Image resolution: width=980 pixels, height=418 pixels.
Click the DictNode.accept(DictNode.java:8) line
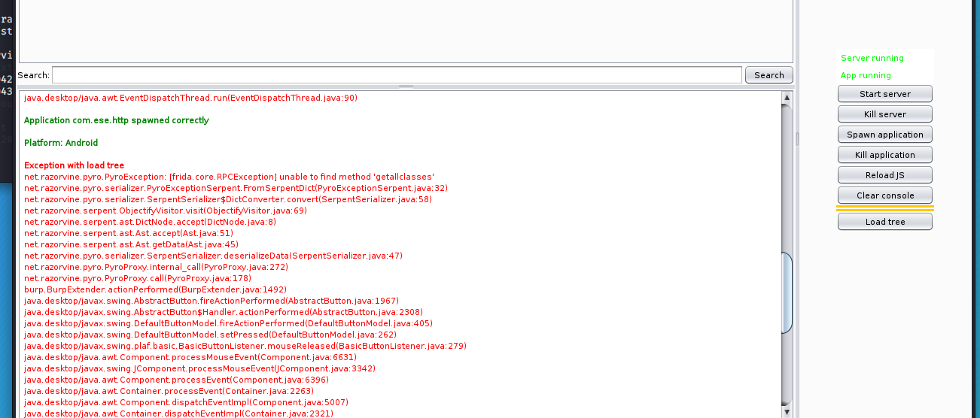click(150, 222)
